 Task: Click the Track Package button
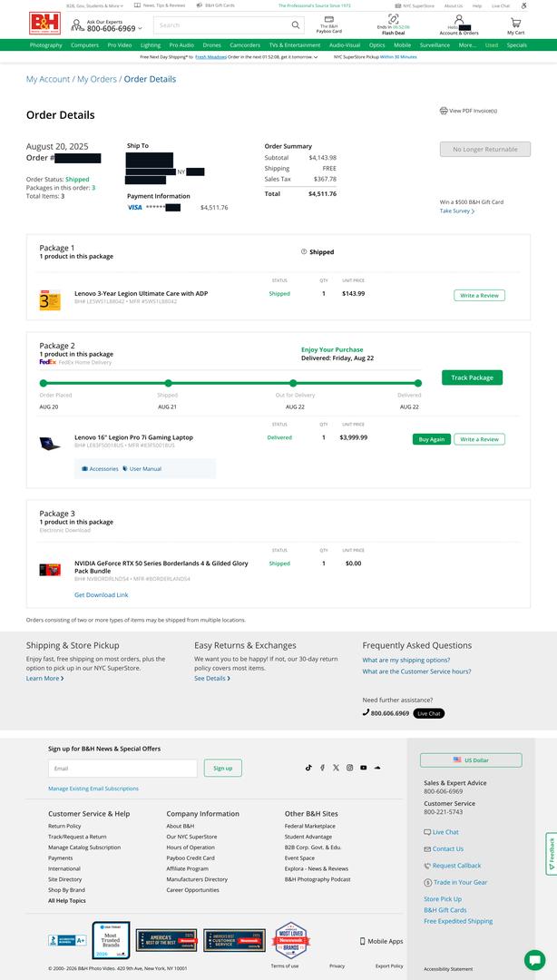pos(472,377)
